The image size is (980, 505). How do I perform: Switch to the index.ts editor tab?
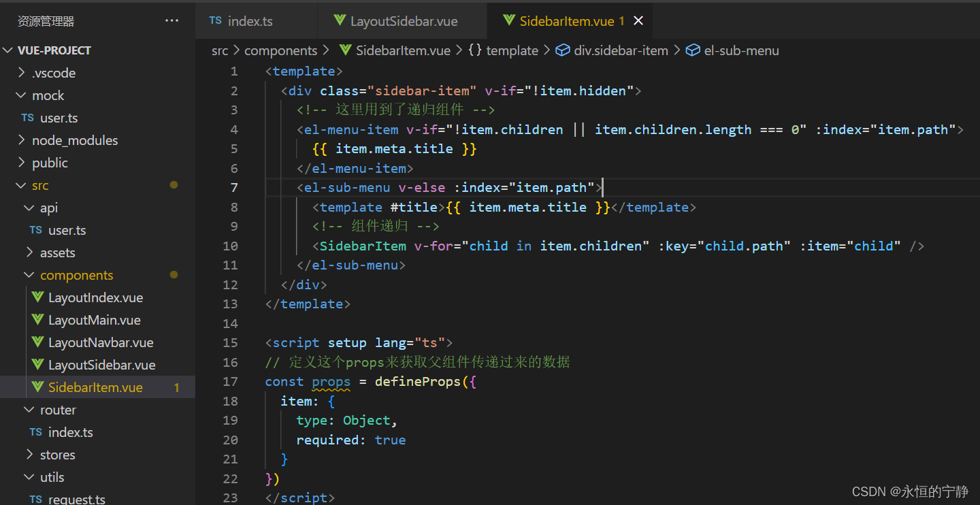click(256, 21)
